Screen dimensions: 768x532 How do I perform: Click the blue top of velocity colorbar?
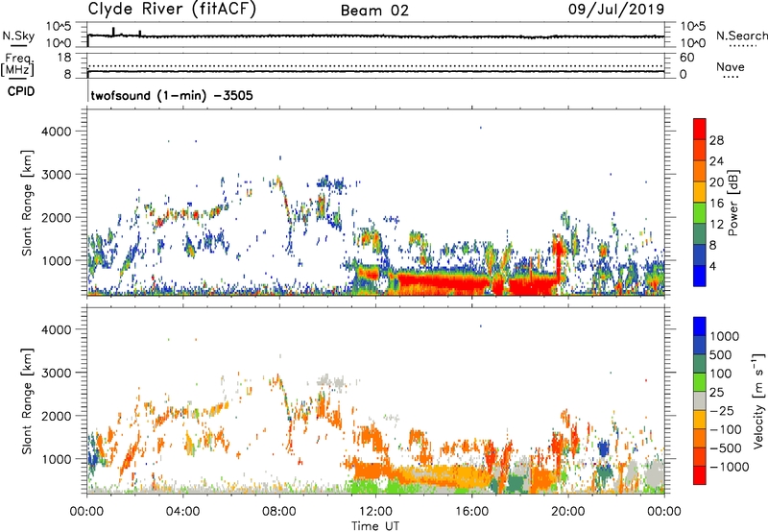point(700,326)
